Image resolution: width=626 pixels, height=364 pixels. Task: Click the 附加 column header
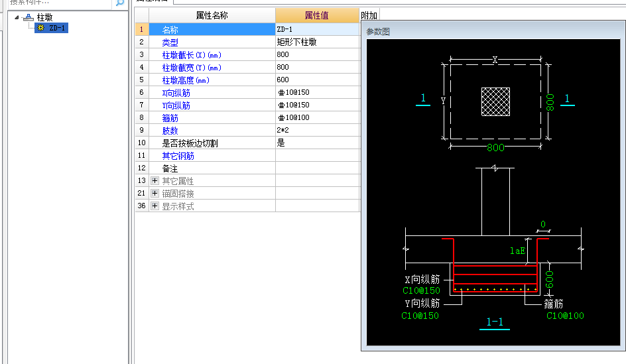[x=369, y=15]
